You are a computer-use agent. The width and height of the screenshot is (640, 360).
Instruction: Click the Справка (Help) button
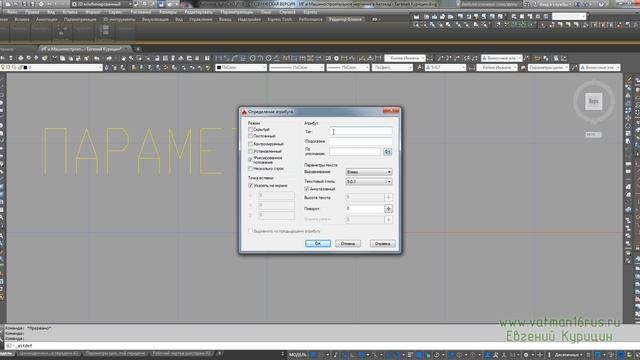point(382,244)
